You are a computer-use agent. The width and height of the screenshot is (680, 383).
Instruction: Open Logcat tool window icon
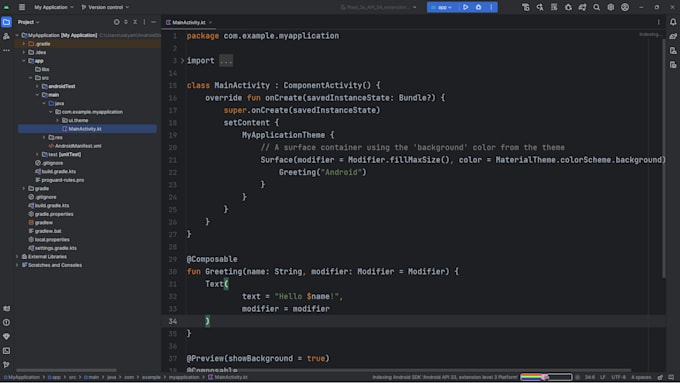click(7, 308)
